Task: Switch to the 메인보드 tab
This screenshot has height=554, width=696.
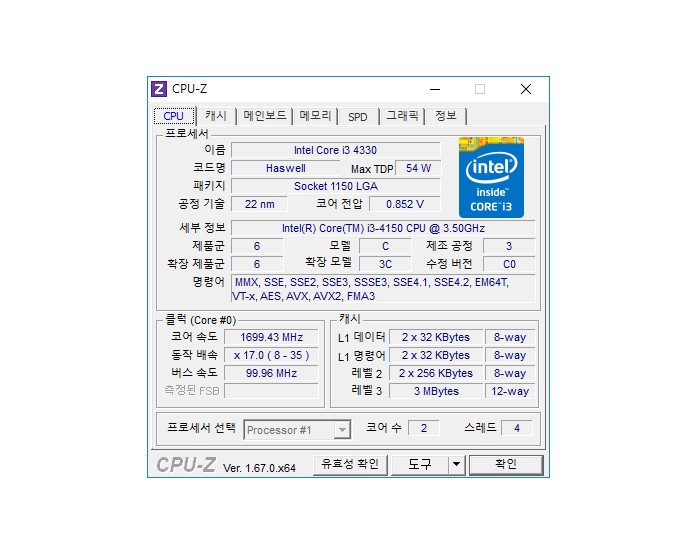Action: [x=265, y=116]
